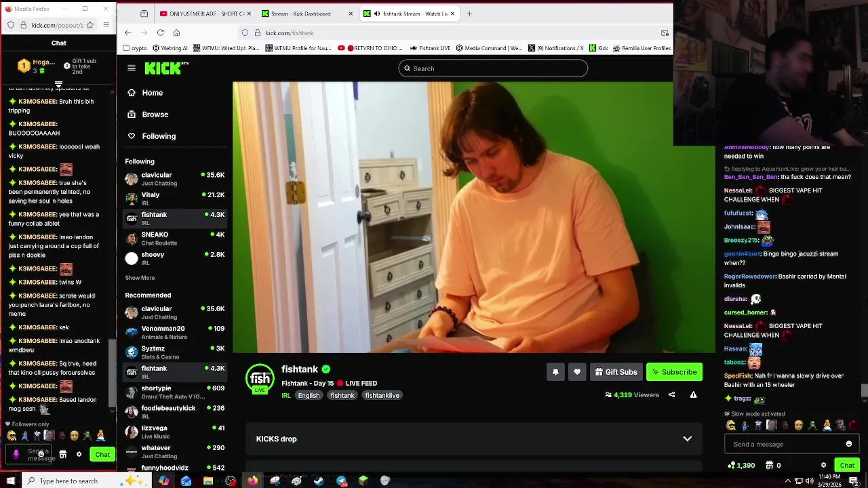Bookmark the popout chat page with star

pyautogui.click(x=90, y=25)
